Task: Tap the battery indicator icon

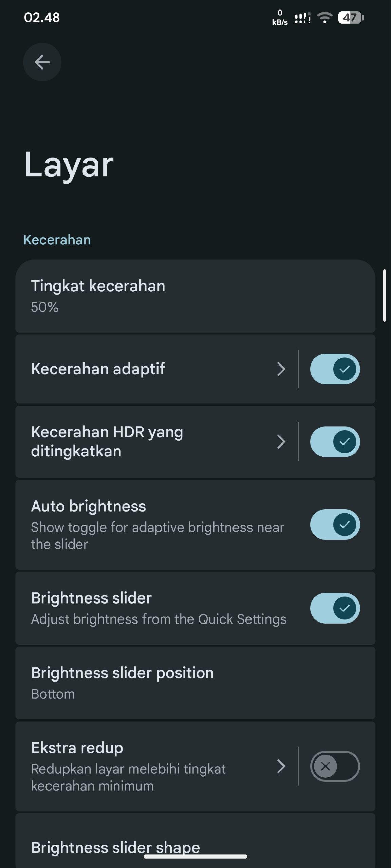Action: click(351, 17)
